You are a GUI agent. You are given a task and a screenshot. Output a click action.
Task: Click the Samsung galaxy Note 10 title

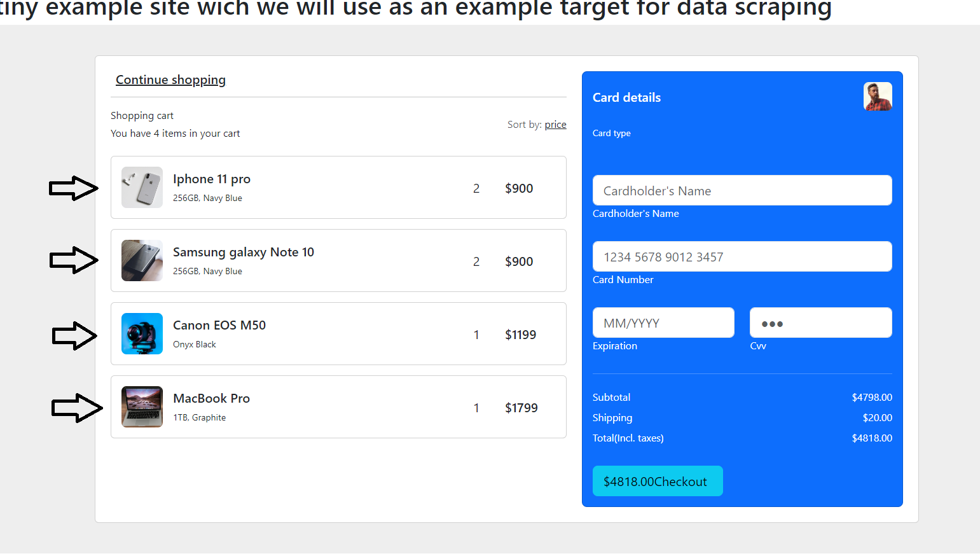click(244, 252)
